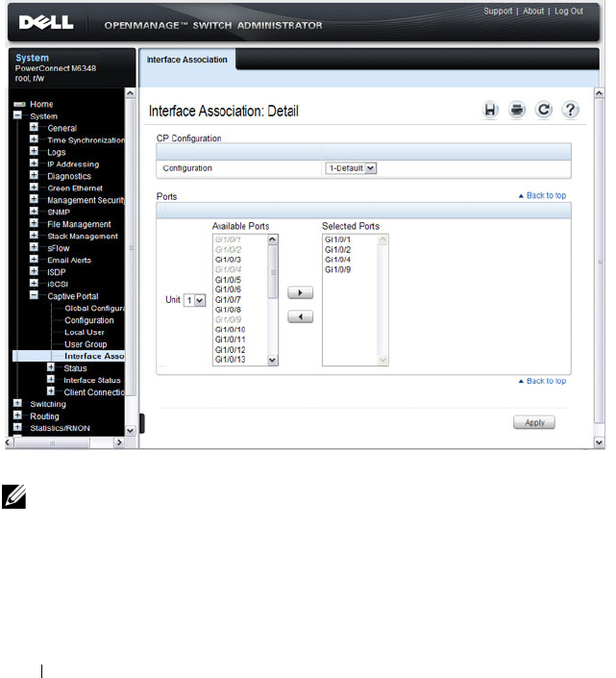The height and width of the screenshot is (678, 616).
Task: Click main page scroll-down arrow
Action: click(599, 442)
